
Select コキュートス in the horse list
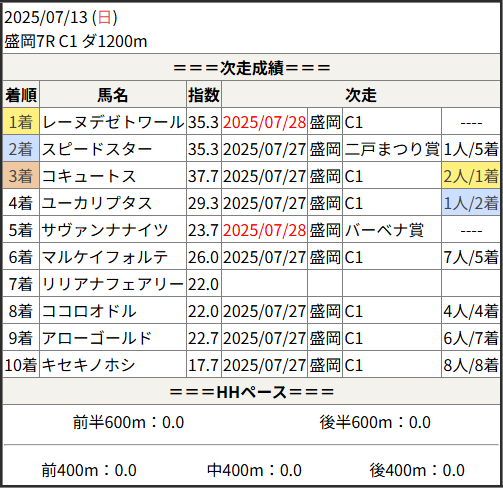tap(89, 176)
